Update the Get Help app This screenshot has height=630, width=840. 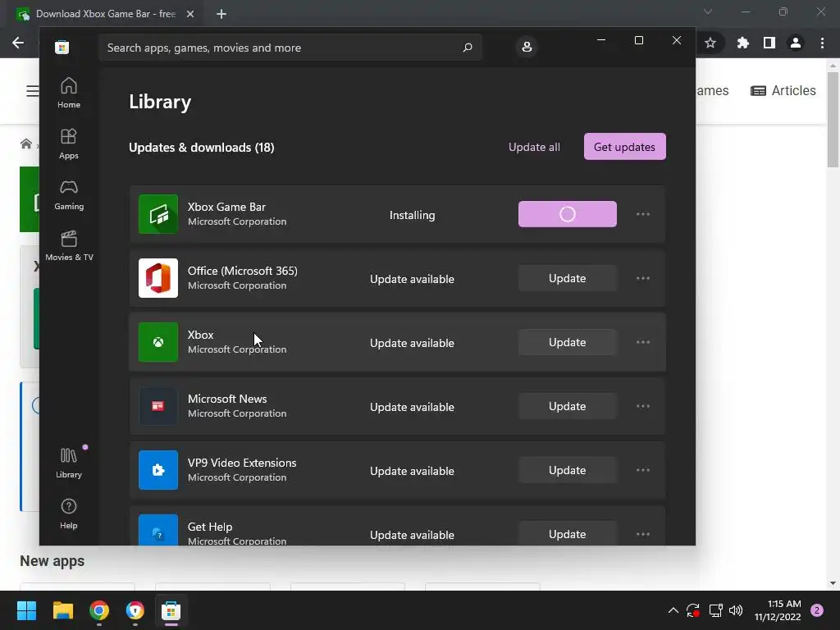click(x=568, y=533)
